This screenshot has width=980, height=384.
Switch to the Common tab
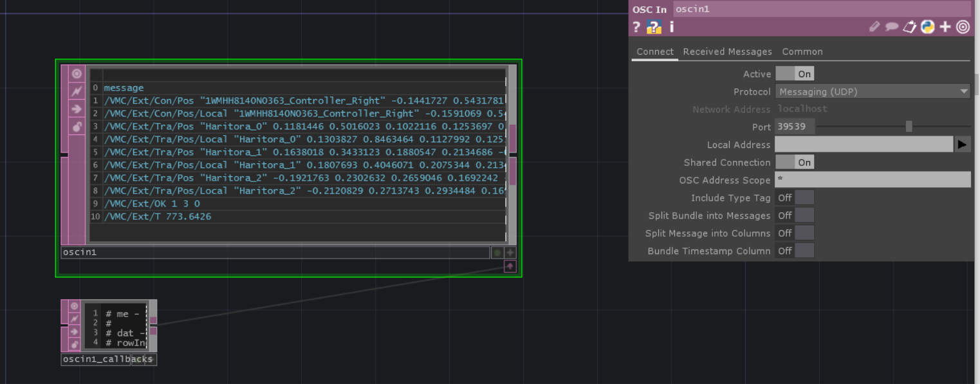802,51
